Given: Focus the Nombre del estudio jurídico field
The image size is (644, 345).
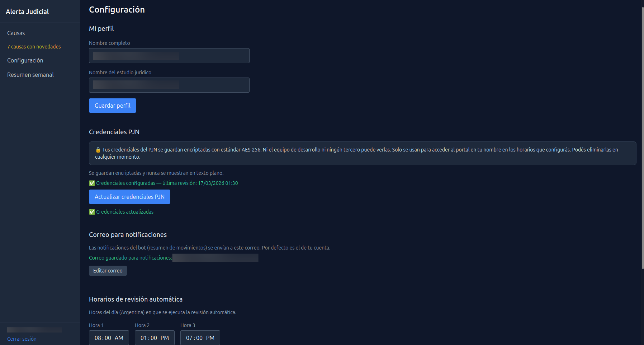Looking at the screenshot, I should tap(169, 85).
